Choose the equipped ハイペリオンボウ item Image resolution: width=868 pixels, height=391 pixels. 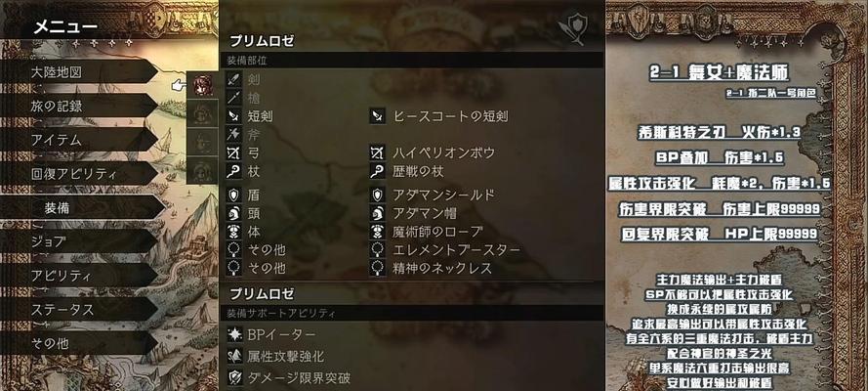[444, 152]
